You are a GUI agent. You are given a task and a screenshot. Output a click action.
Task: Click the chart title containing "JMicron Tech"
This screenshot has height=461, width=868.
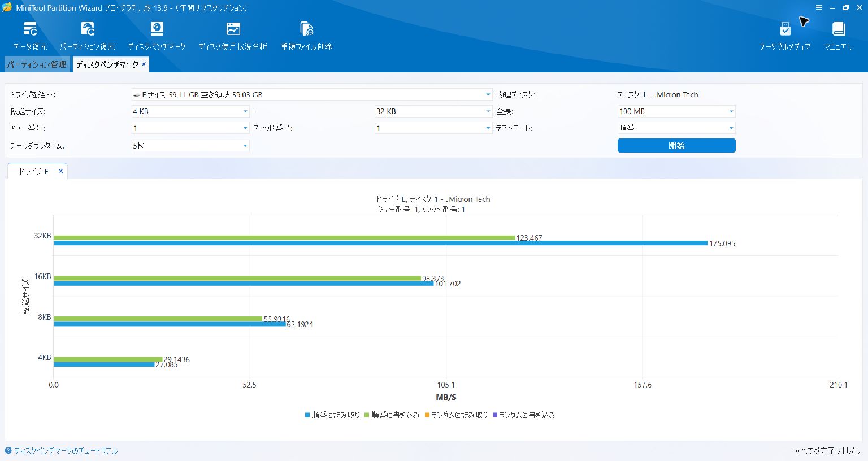click(433, 199)
